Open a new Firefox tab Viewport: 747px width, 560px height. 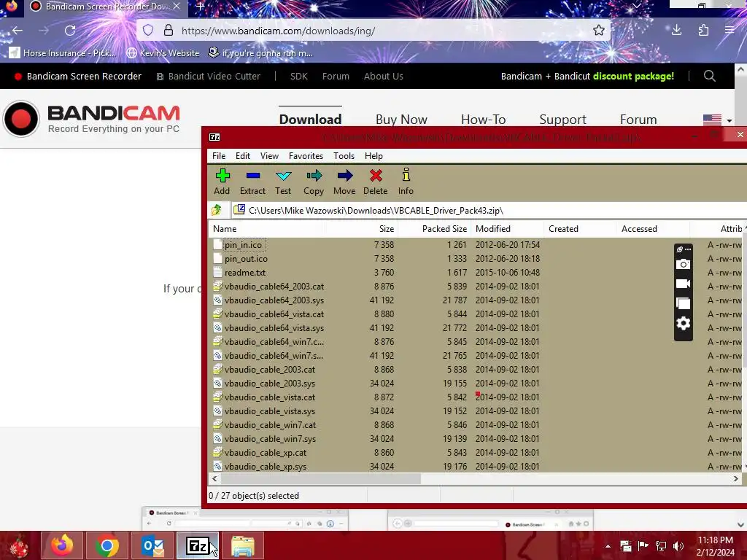[x=201, y=6]
